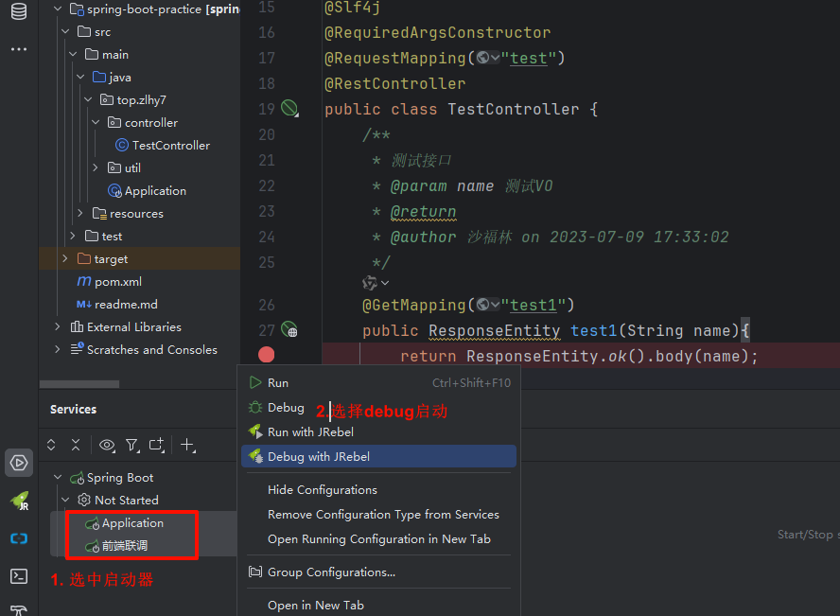
Task: Toggle the View Options eye icon
Action: 107,445
